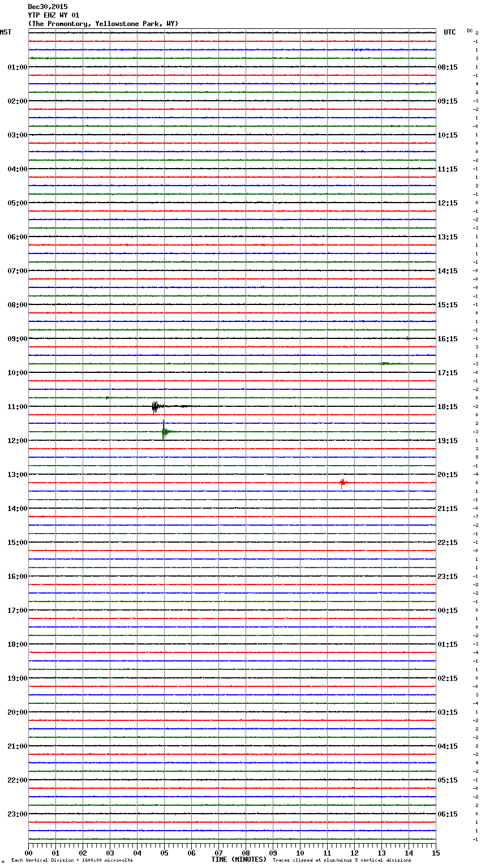Click the large green seismic spike before 12:00
481x868 pixels.
tap(164, 431)
